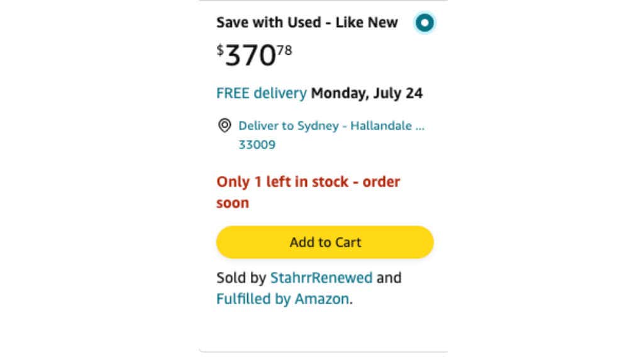Click the 370 whole-dollar price figure
Screen dimensions: 644x362
point(251,57)
